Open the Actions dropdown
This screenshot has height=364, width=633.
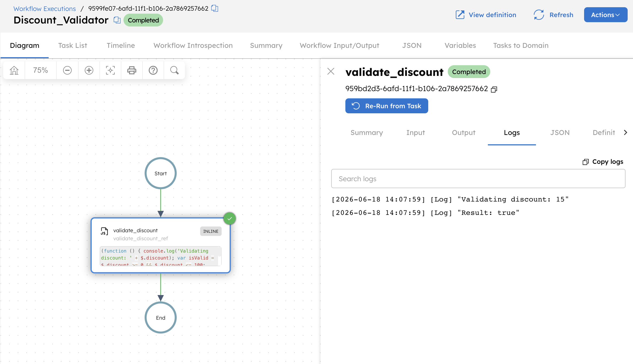606,15
